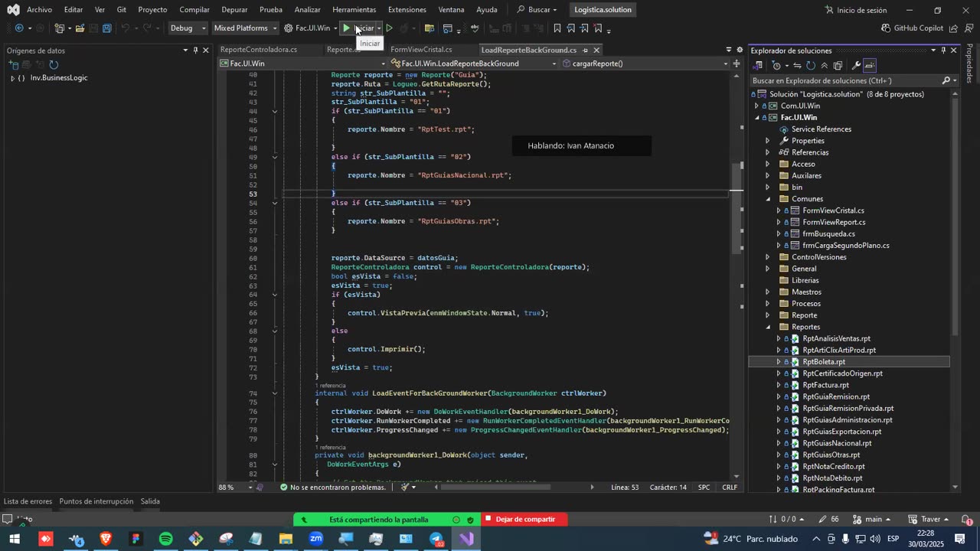Click the refresh icon in Orígenes de datos

(54, 65)
